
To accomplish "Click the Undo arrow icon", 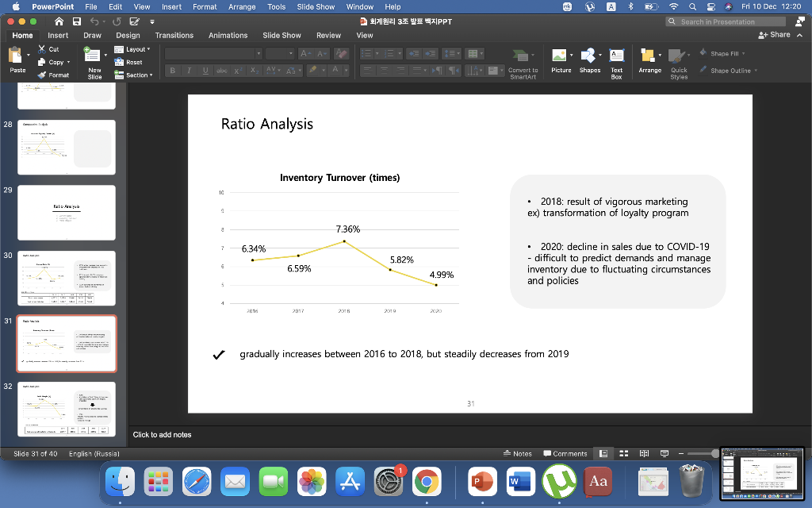I will point(94,21).
